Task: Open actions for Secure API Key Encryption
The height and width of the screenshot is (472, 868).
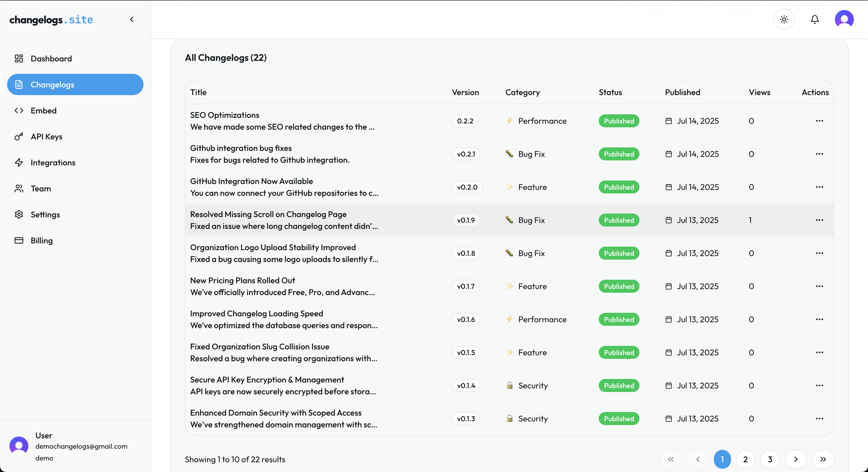Action: tap(820, 385)
